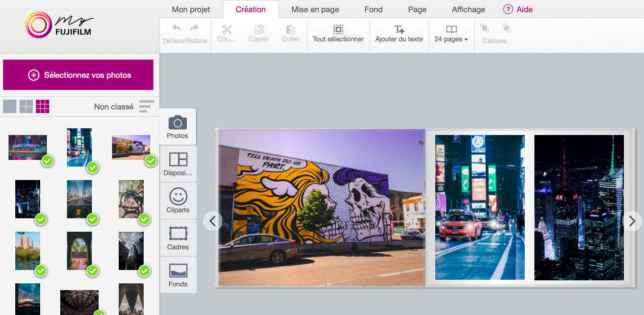Bring layer forward in Calques

(485, 28)
